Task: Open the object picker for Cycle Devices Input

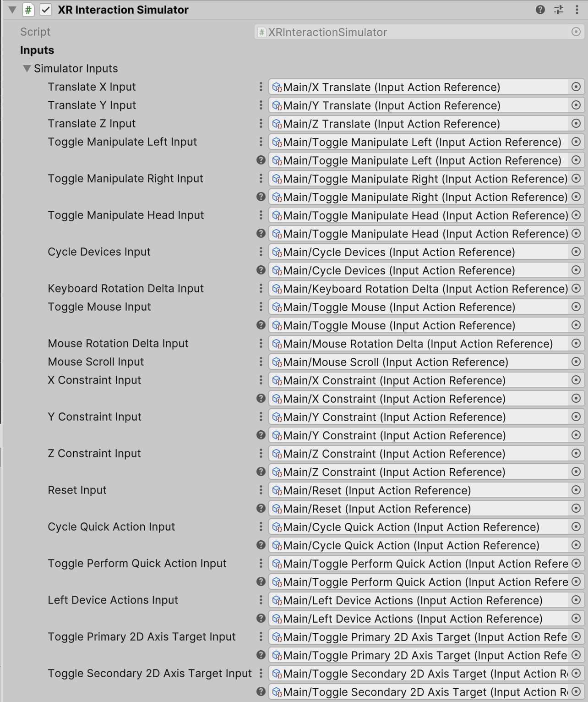Action: pyautogui.click(x=576, y=252)
